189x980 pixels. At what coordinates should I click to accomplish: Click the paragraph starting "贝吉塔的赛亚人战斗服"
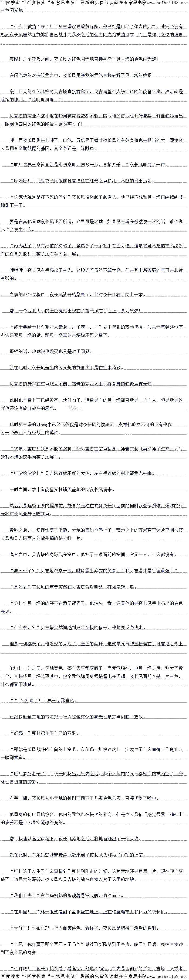point(94,120)
